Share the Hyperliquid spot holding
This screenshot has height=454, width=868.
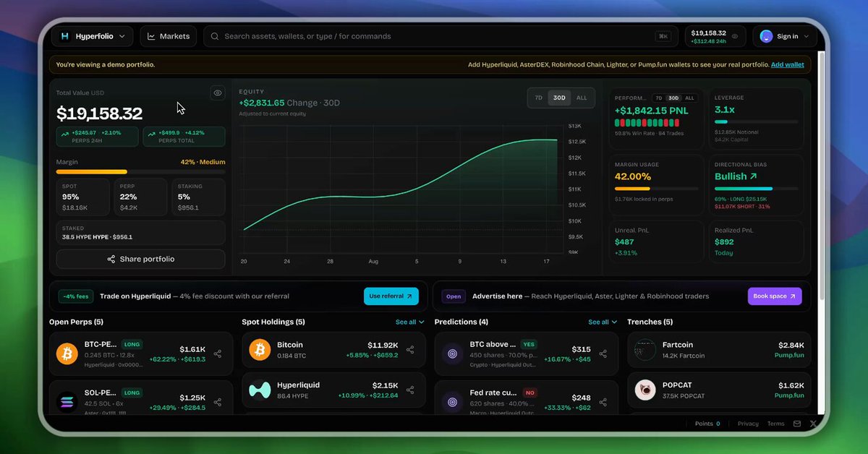410,390
